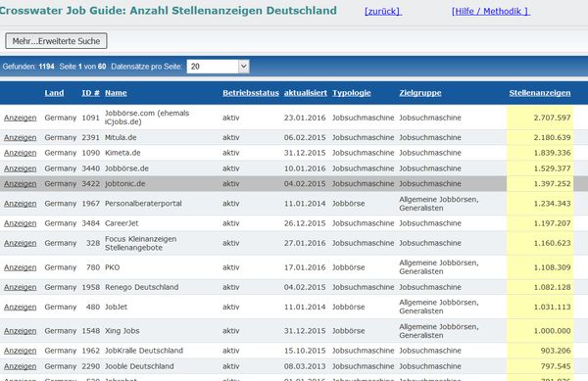Viewport: 588px width, 381px height.
Task: Click the date 08.03.2013
Action: [305, 366]
